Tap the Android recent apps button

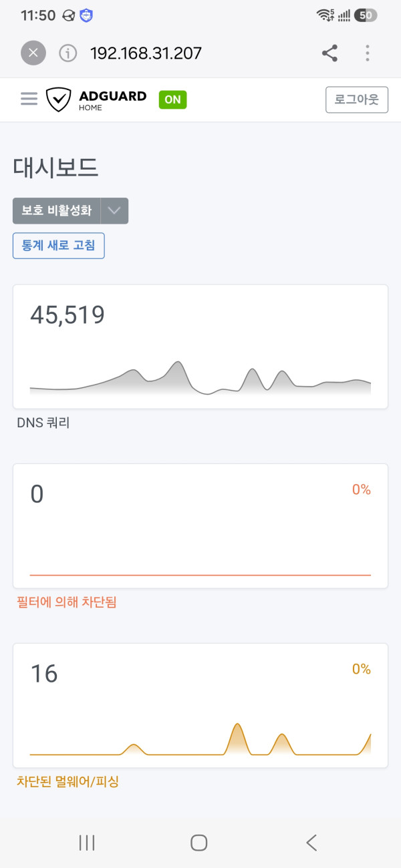87,843
